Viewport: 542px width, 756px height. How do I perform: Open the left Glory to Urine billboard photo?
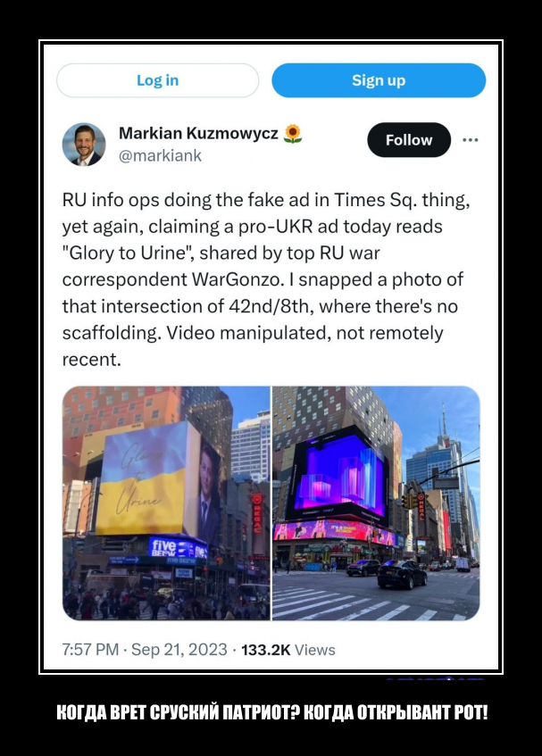click(166, 503)
